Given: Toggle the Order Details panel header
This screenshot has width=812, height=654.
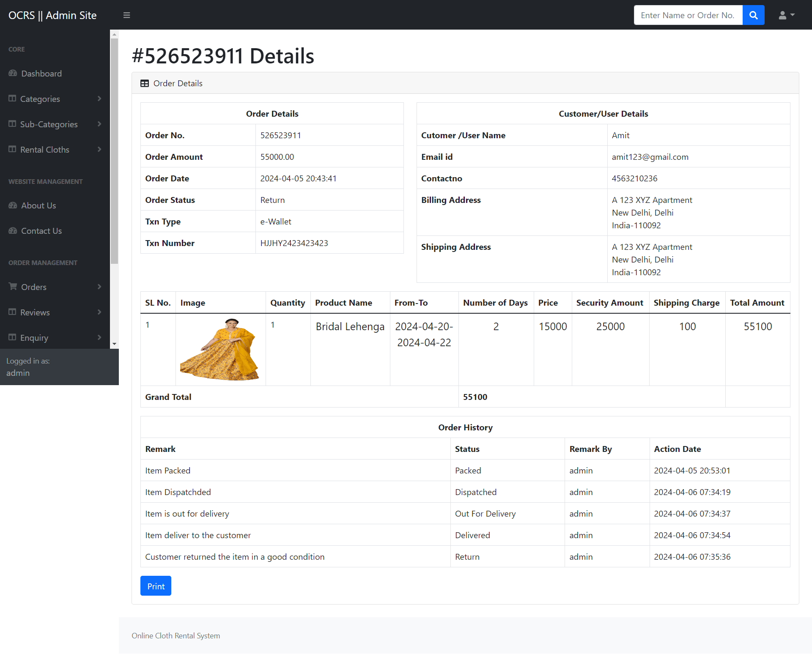Looking at the screenshot, I should coord(178,83).
